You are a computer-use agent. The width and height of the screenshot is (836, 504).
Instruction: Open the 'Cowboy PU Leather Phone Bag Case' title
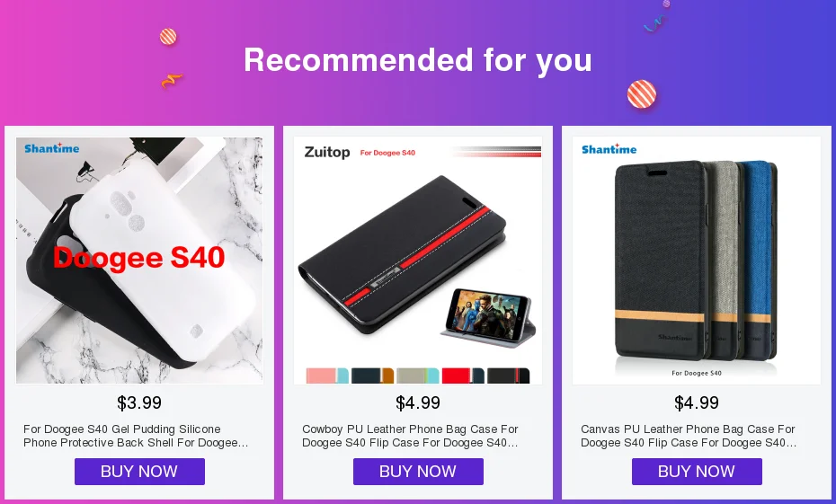point(410,436)
